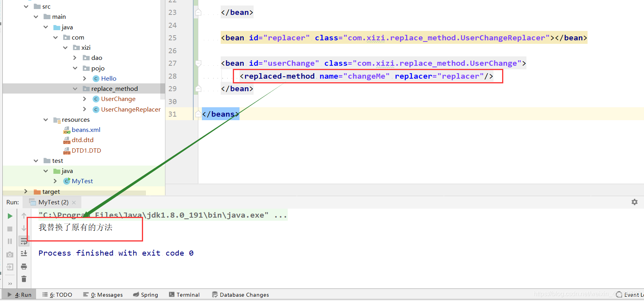Open Run panel settings gear

(634, 202)
